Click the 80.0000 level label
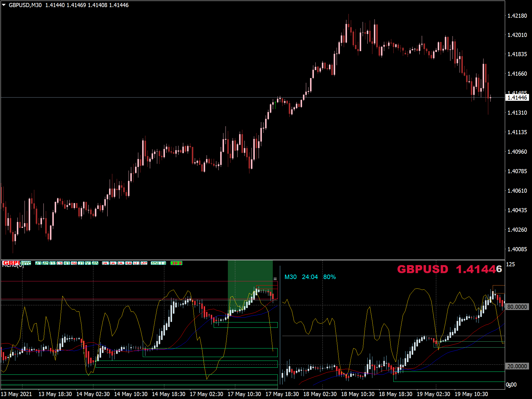Screen dimensions: 532x399 [517, 307]
